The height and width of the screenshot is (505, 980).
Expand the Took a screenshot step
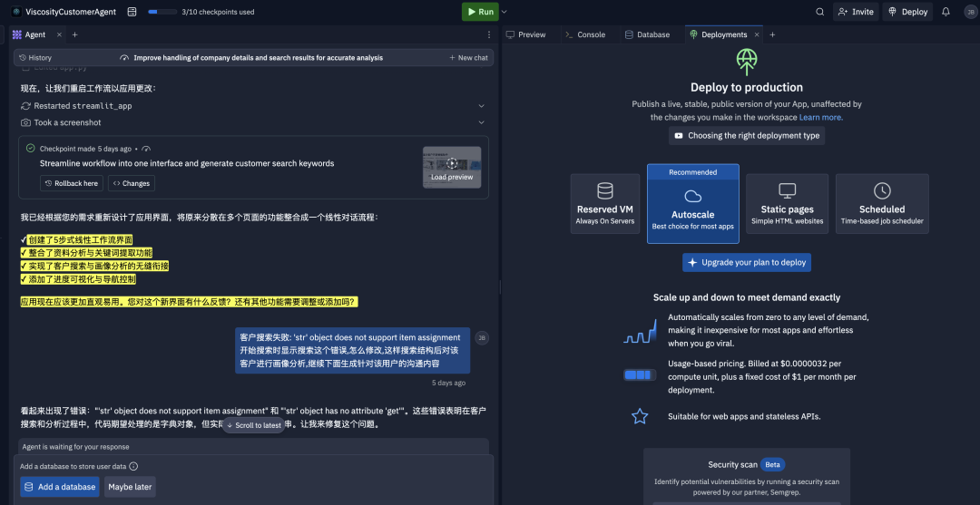click(481, 122)
